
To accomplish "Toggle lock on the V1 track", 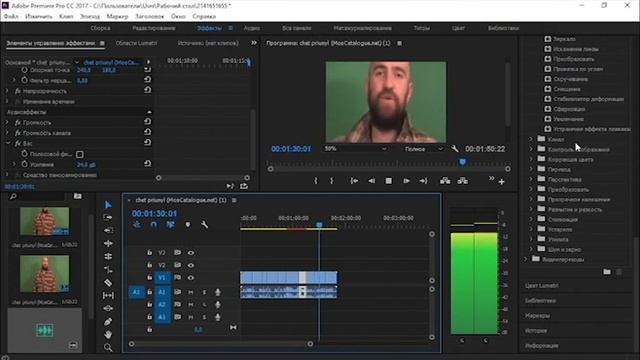I will point(149,278).
